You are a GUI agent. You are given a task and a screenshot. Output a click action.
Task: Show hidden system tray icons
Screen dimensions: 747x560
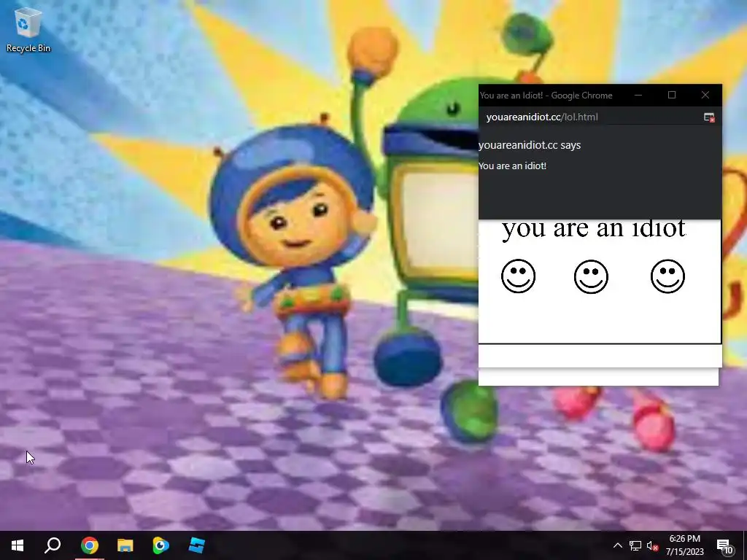tap(617, 545)
